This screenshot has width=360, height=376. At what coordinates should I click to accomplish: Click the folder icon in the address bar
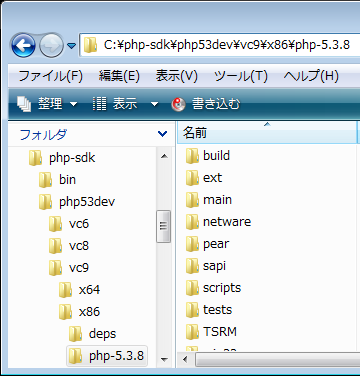click(90, 45)
